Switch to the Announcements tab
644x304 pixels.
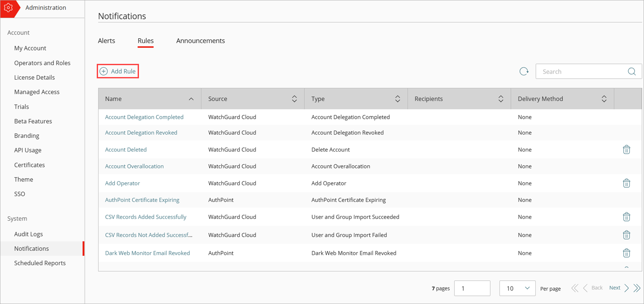[x=200, y=40]
